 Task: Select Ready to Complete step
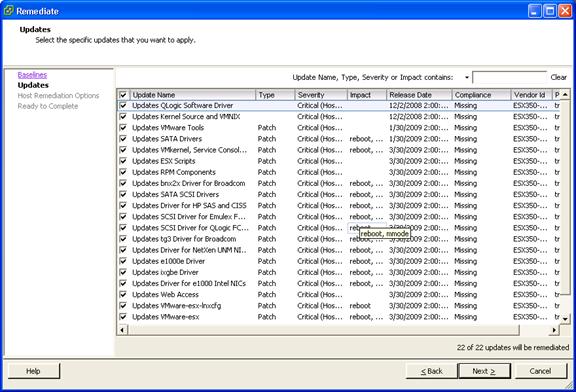click(x=48, y=106)
